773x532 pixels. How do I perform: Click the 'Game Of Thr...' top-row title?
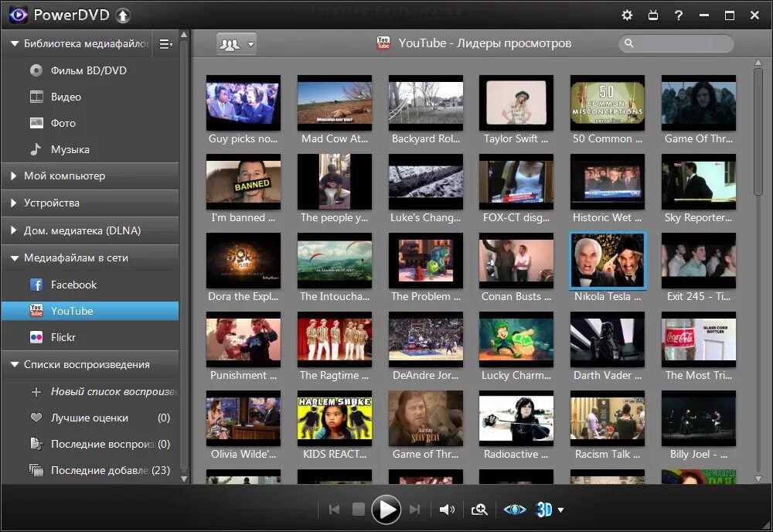click(699, 138)
